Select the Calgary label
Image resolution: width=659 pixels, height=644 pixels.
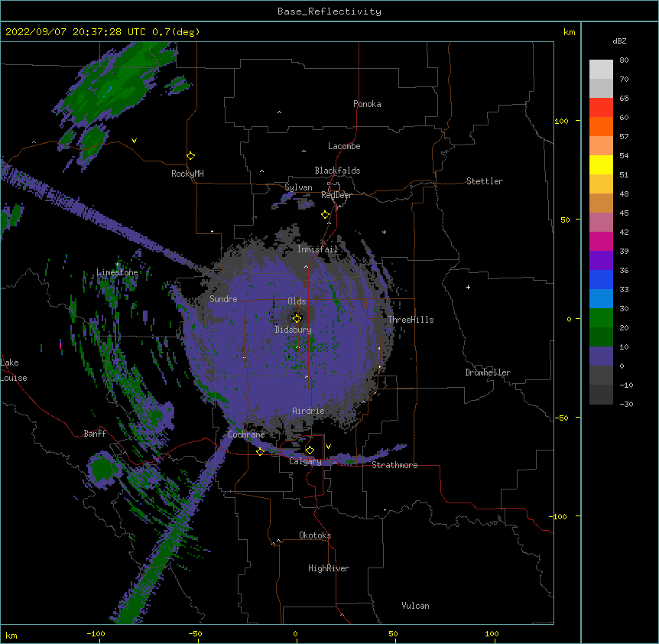(x=305, y=461)
